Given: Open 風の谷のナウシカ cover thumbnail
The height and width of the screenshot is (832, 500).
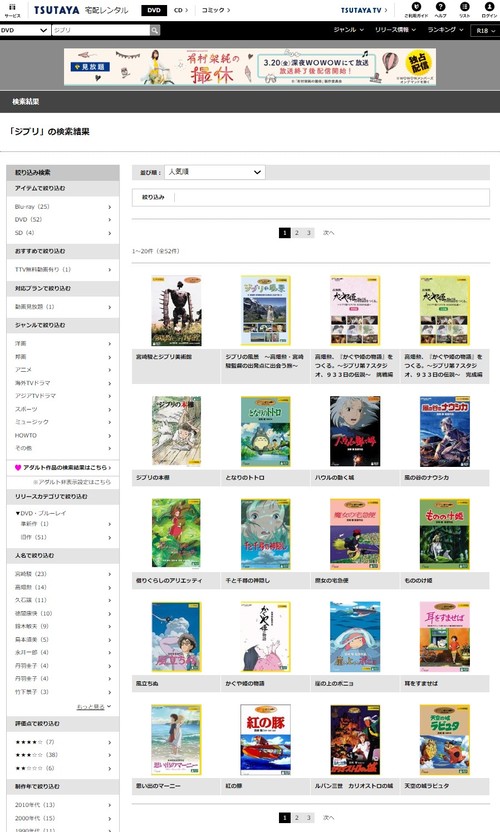Looking at the screenshot, I should (445, 431).
